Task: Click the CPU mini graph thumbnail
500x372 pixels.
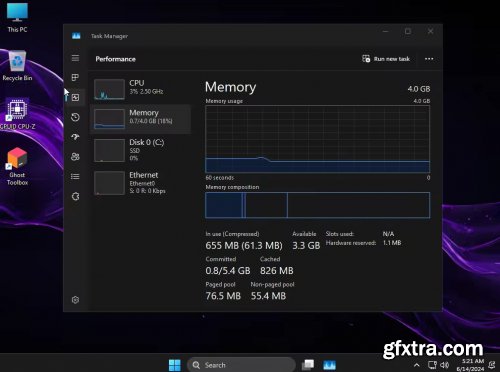Action: click(109, 89)
